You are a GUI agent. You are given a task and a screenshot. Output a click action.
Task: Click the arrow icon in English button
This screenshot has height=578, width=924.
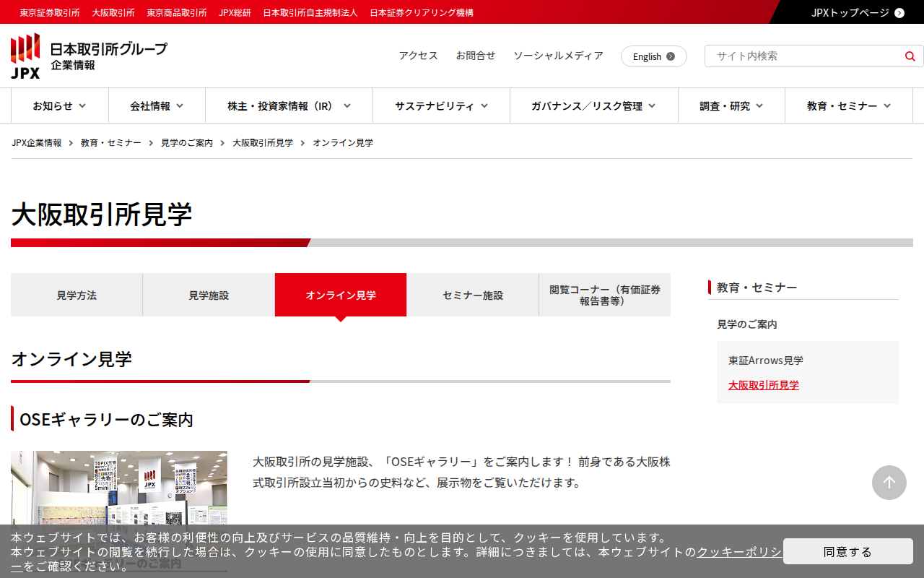pos(671,56)
